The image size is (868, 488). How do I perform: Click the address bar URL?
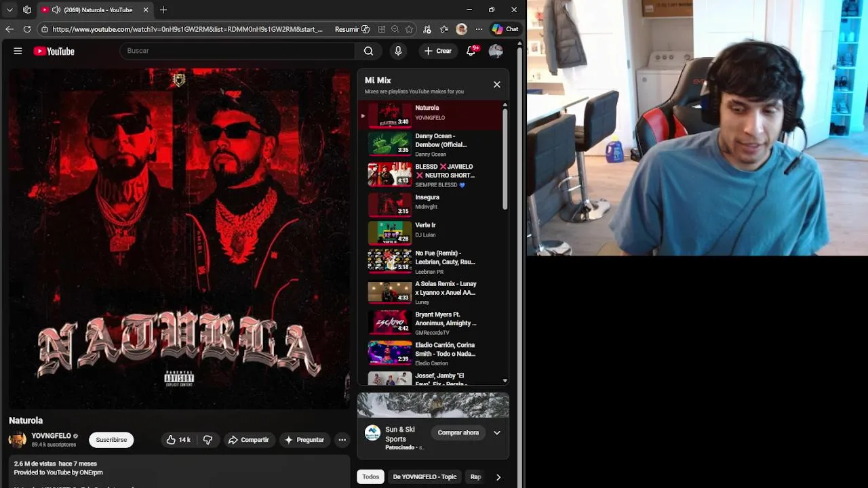(187, 29)
